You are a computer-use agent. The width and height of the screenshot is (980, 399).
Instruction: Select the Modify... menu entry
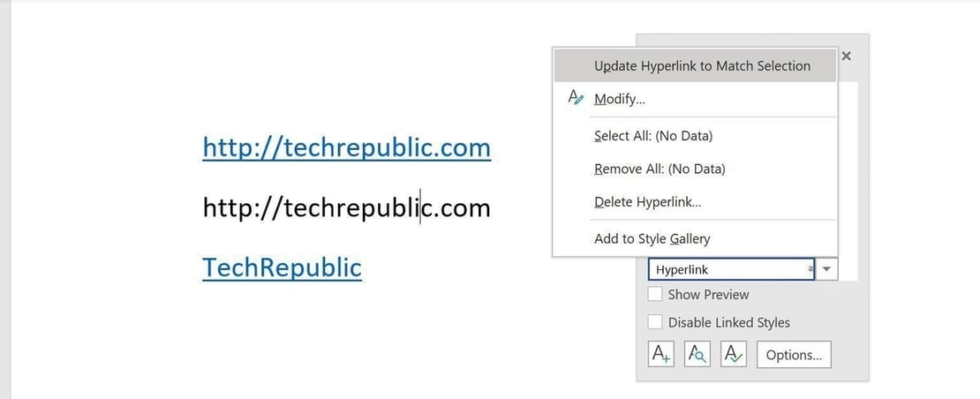[x=619, y=99]
